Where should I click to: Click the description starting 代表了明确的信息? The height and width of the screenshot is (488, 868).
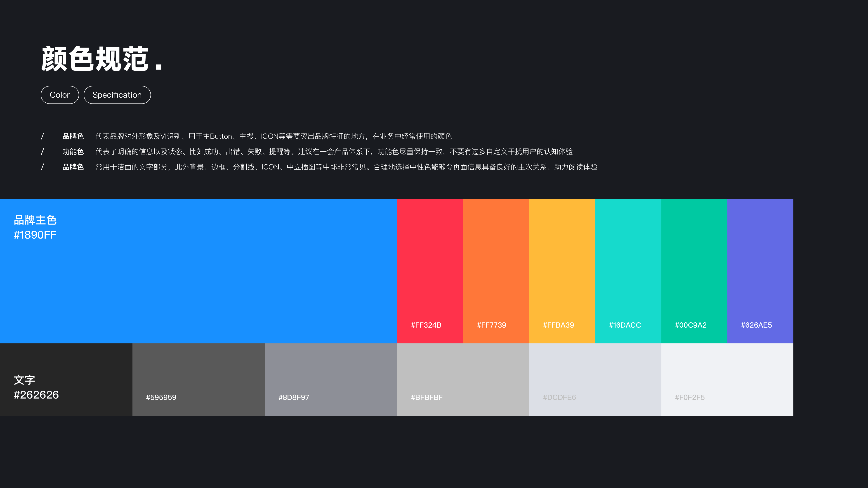[x=334, y=152]
